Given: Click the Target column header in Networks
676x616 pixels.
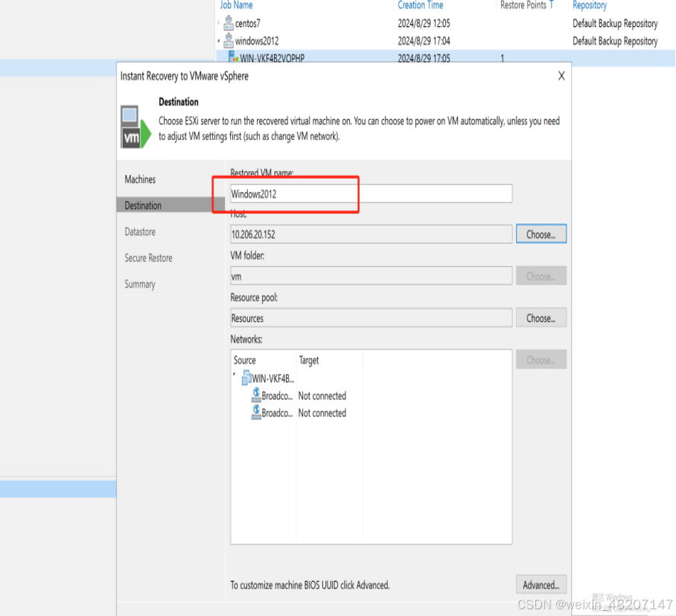Looking at the screenshot, I should point(309,361).
